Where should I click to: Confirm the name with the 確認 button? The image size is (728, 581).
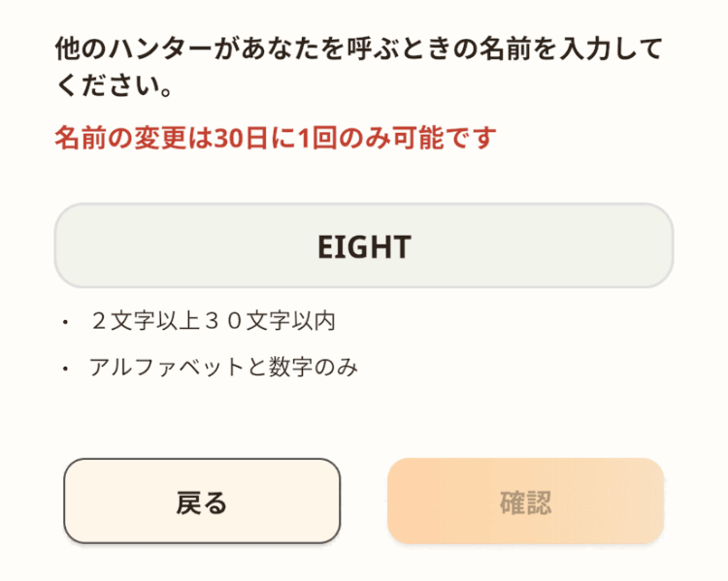[525, 501]
